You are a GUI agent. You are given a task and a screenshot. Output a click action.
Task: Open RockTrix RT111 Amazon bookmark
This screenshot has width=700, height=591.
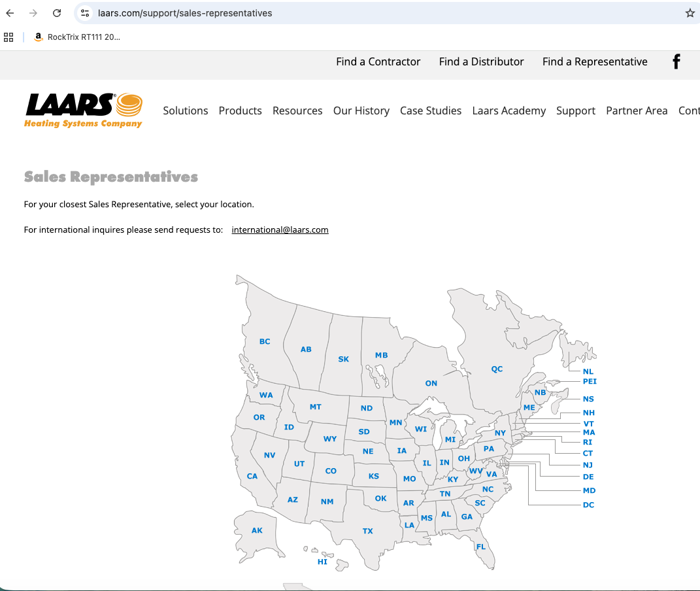[x=77, y=37]
